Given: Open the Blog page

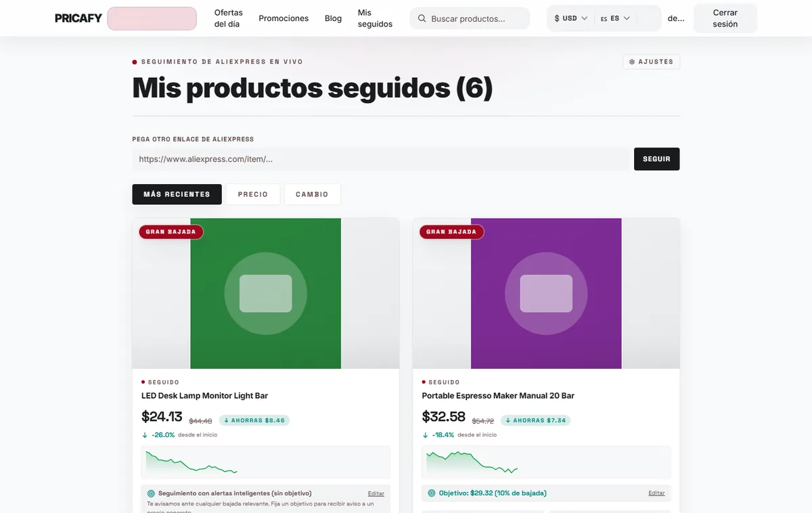Looking at the screenshot, I should pyautogui.click(x=333, y=18).
